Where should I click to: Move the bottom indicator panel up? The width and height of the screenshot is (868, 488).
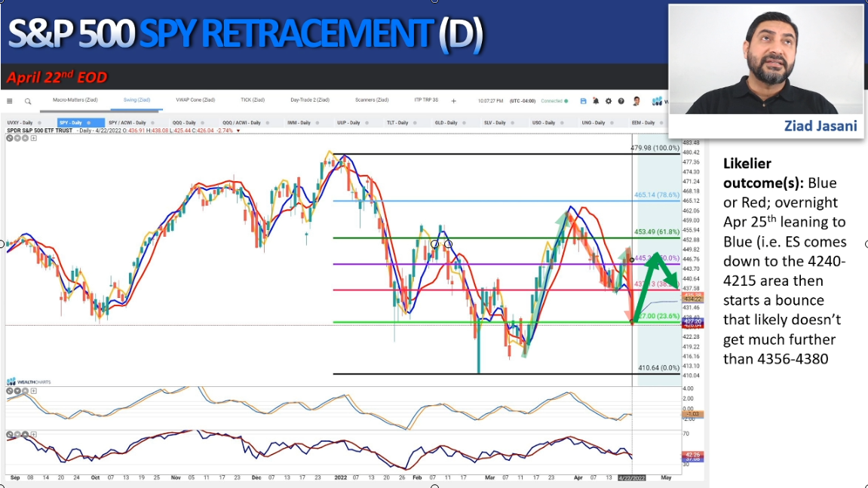[x=25, y=434]
